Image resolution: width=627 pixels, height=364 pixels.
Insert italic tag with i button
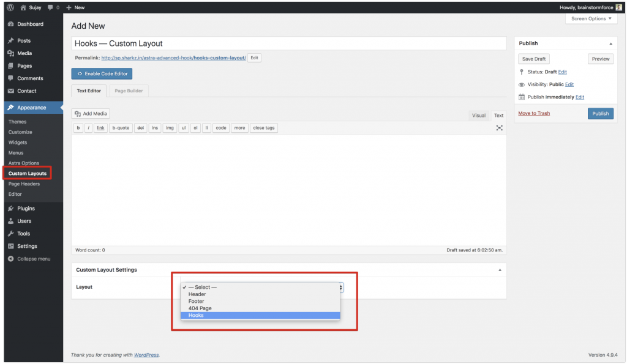click(x=88, y=128)
